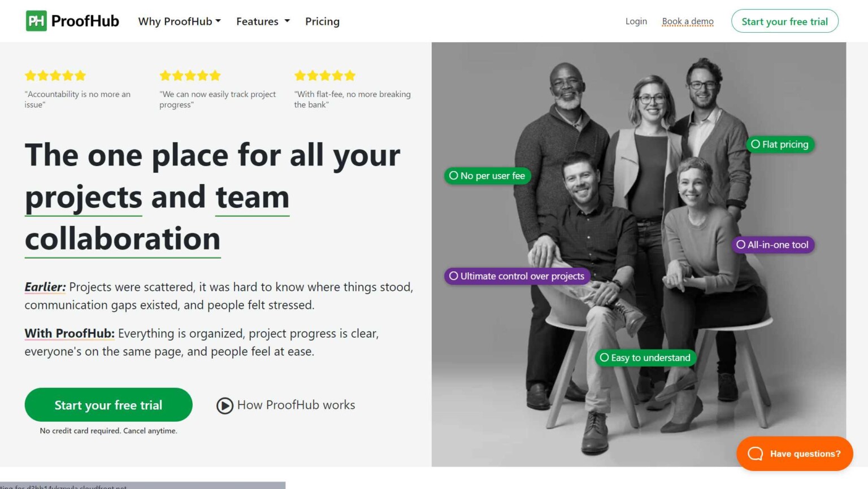Viewport: 868px width, 489px height.
Task: Click the No per user fee image tag
Action: pos(487,176)
